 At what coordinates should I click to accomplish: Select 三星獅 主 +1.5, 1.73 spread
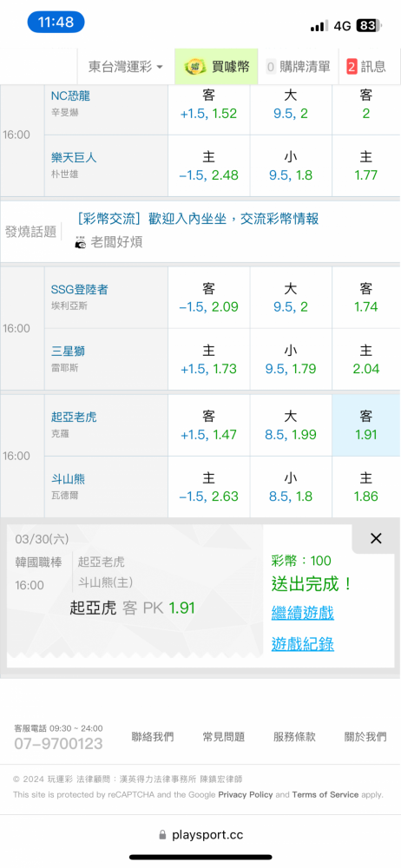(209, 360)
